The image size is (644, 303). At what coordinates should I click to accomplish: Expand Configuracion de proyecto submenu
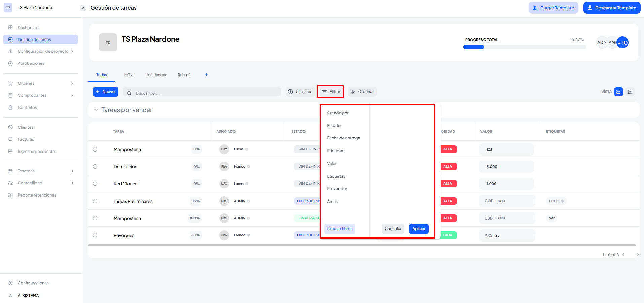click(72, 51)
